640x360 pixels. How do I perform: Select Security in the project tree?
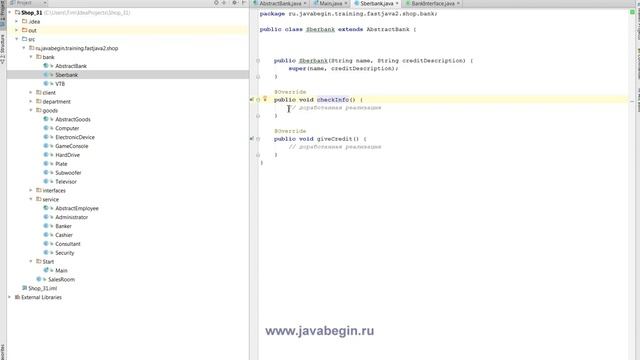(64, 253)
